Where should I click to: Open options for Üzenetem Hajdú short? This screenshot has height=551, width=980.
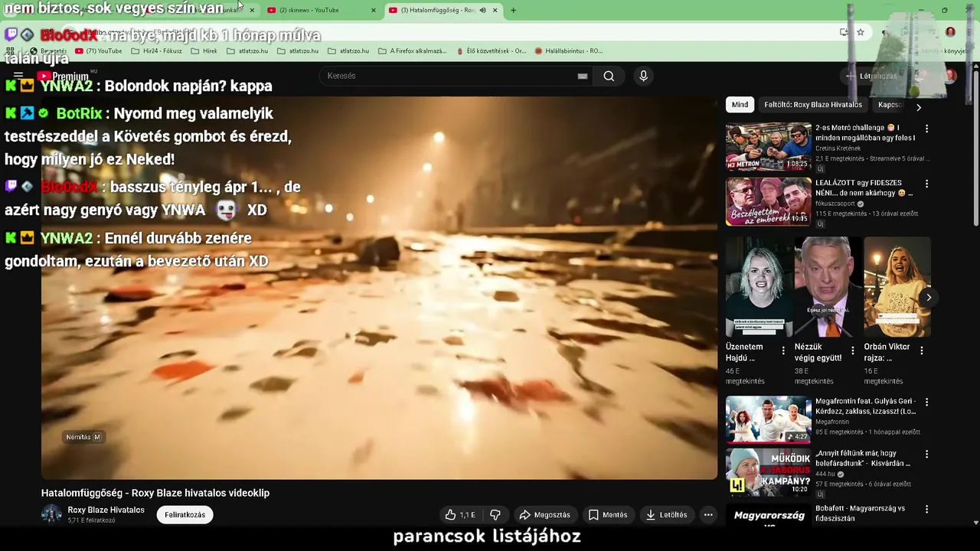pos(782,350)
